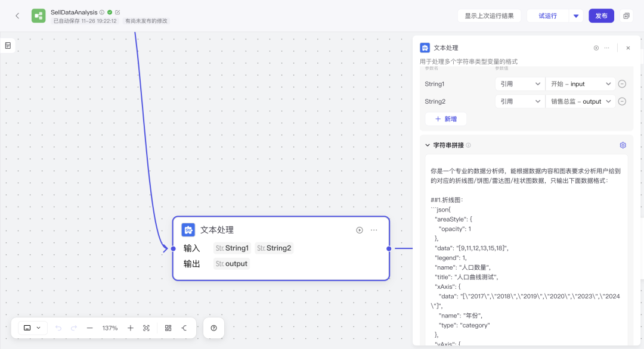Open side panel more options ellipsis
This screenshot has height=349, width=644.
click(606, 48)
